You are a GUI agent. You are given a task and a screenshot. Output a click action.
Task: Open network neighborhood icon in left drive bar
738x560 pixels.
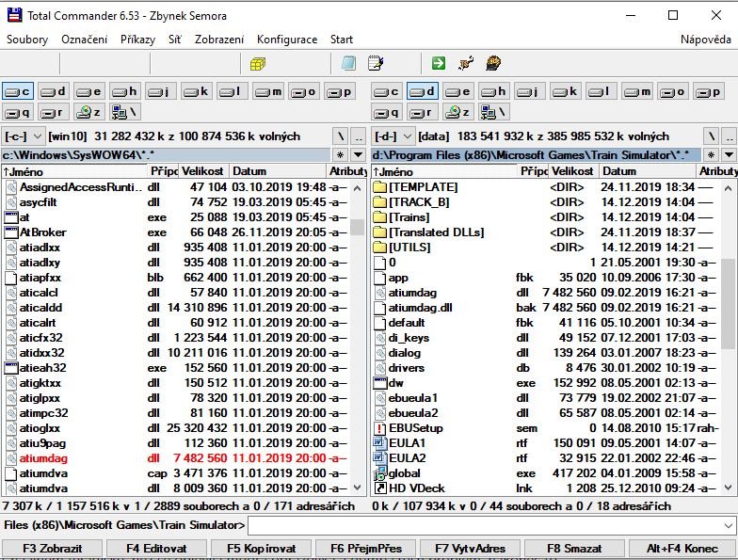point(123,112)
